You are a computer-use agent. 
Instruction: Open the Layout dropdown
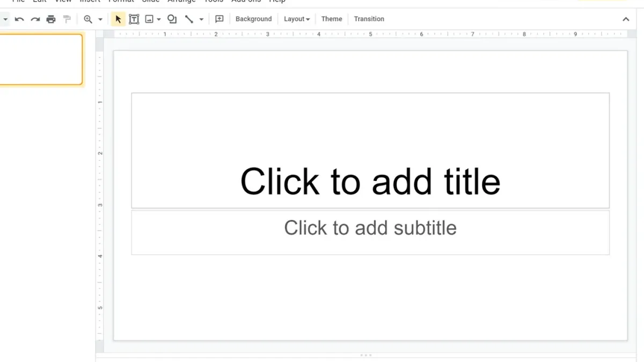pyautogui.click(x=297, y=19)
